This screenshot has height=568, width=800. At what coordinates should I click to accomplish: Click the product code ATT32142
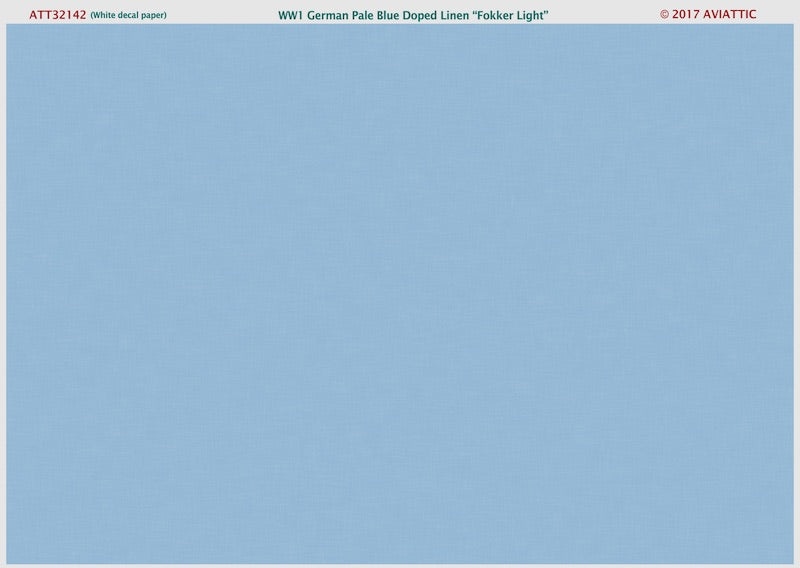coord(58,15)
